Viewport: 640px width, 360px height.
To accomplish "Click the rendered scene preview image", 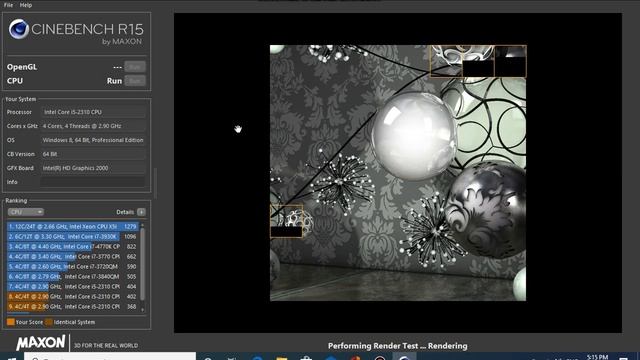I will click(398, 173).
